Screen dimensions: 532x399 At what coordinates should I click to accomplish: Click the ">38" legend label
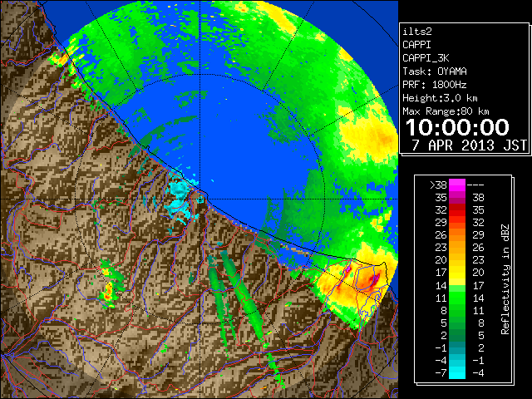[x=438, y=185]
